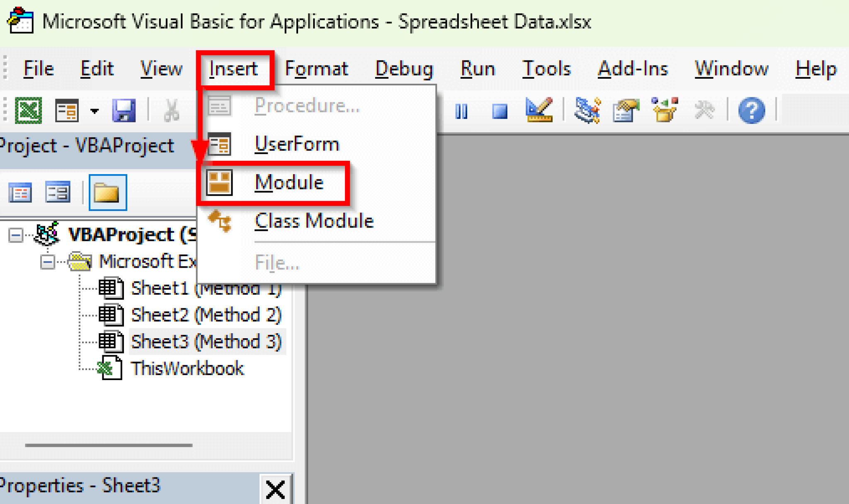Open the Run menu

(477, 68)
